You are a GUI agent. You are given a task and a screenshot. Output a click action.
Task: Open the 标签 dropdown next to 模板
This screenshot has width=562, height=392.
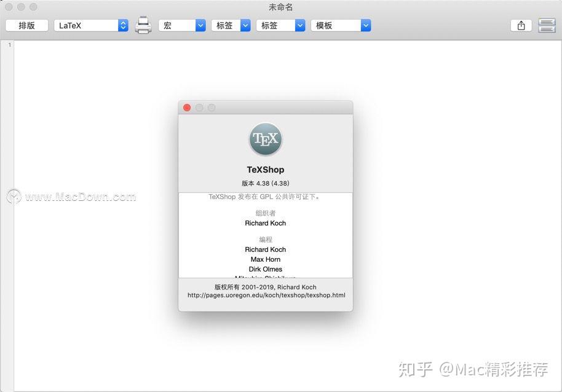tap(280, 25)
